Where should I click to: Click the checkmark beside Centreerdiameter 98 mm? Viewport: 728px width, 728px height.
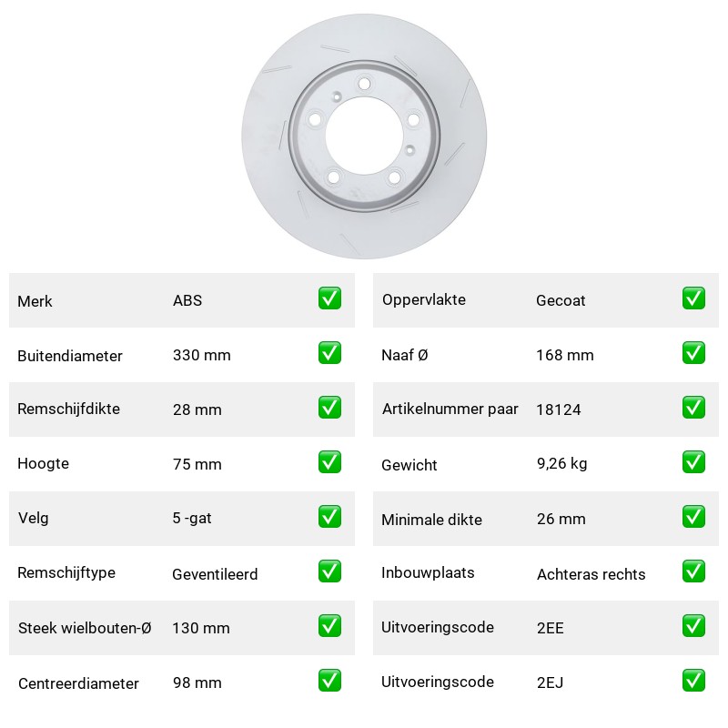(329, 680)
